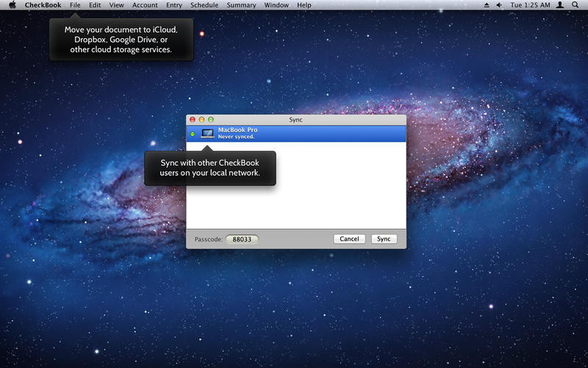The image size is (588, 368).
Task: Open the Window menu
Action: (x=277, y=5)
